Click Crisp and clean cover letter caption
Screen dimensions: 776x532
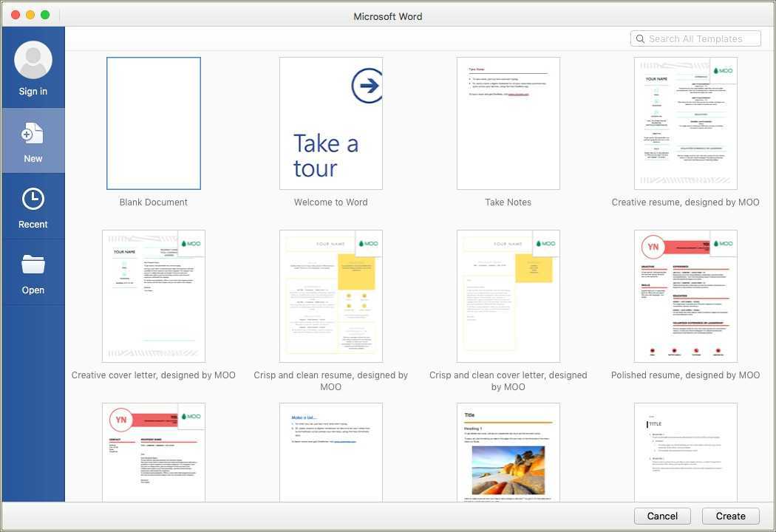[508, 381]
